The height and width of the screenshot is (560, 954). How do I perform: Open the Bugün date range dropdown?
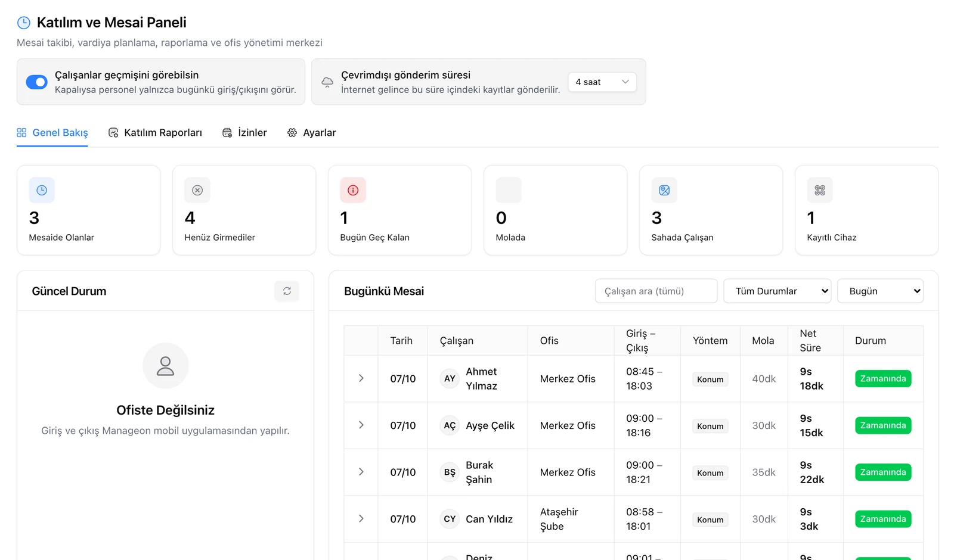[881, 291]
